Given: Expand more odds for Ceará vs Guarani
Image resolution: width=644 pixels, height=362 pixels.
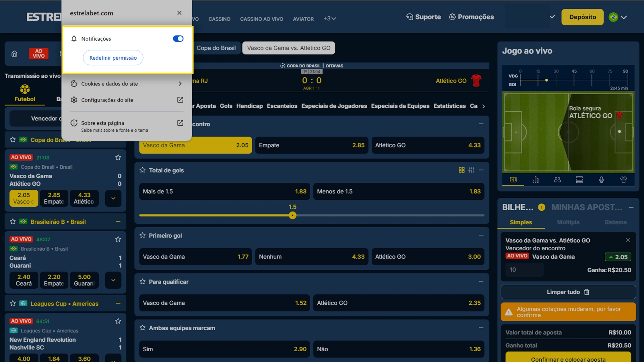Looking at the screenshot, I should [113, 280].
